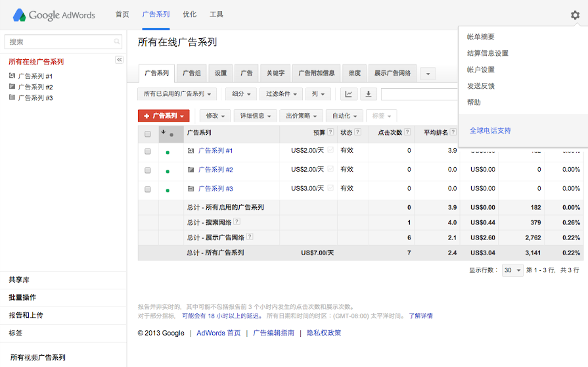588x367 pixels.
Task: Open the gear settings menu icon
Action: coord(575,15)
